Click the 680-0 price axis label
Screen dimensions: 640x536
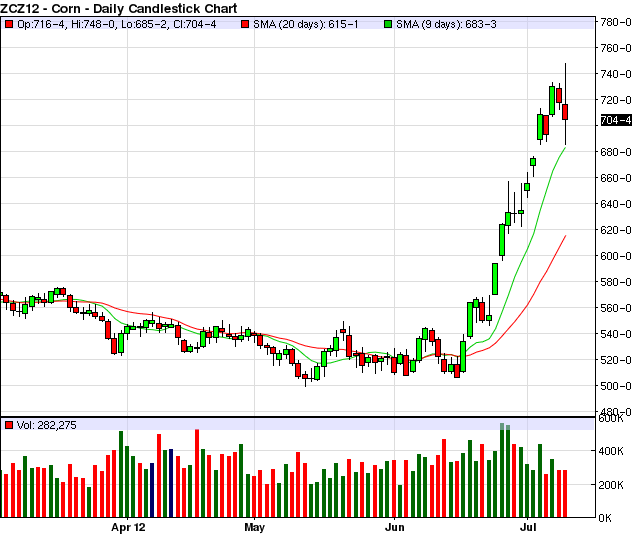pyautogui.click(x=616, y=152)
